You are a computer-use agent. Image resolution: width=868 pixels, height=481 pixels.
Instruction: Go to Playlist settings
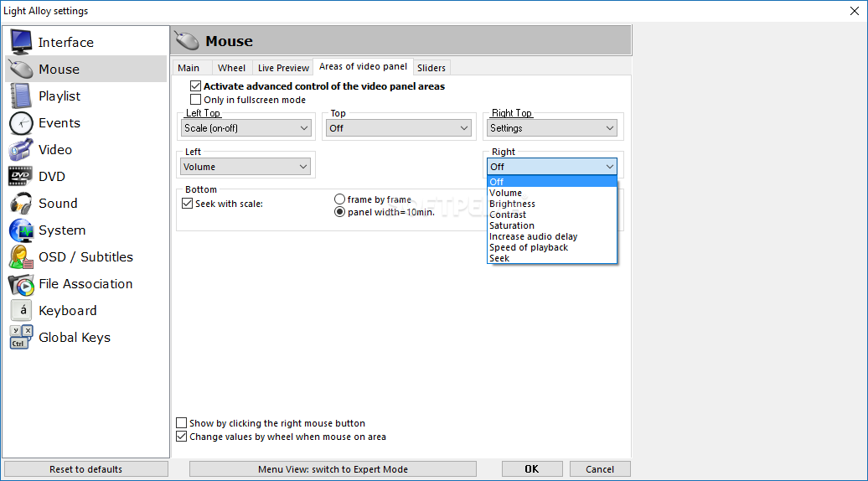pyautogui.click(x=86, y=96)
